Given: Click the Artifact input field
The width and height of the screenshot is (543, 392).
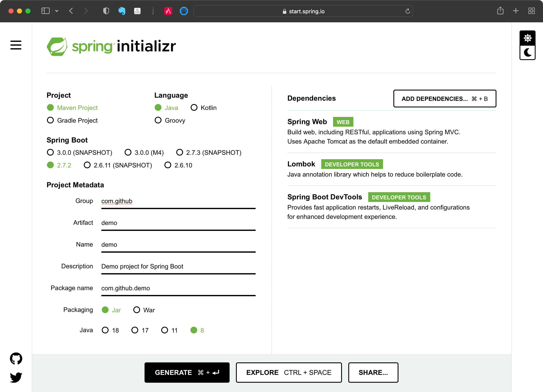Looking at the screenshot, I should click(x=178, y=223).
